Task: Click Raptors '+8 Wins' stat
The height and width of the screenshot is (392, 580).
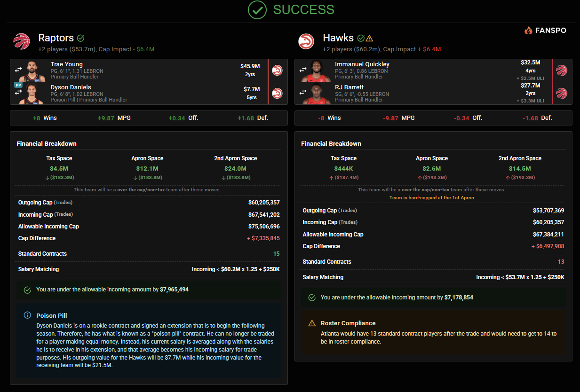Action: click(x=45, y=118)
